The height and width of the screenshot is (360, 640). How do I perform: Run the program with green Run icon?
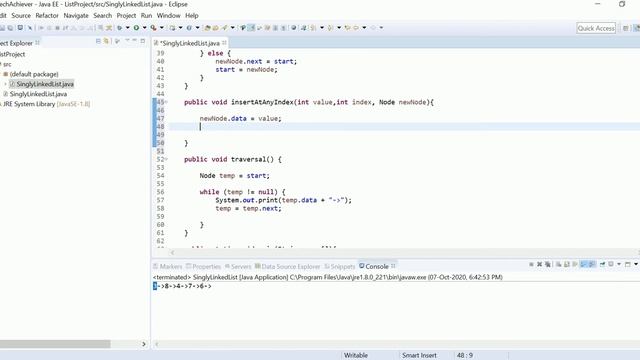coord(136,28)
